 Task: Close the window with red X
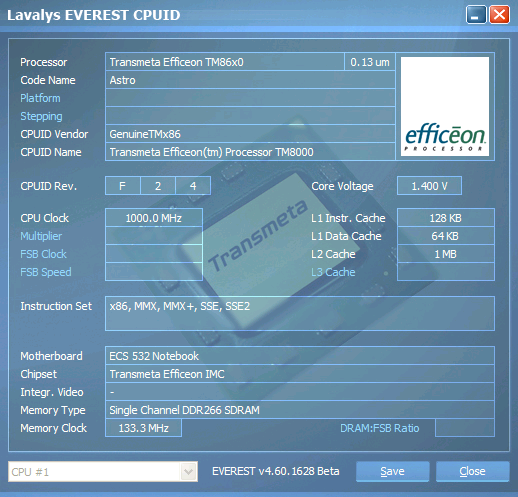tap(499, 15)
